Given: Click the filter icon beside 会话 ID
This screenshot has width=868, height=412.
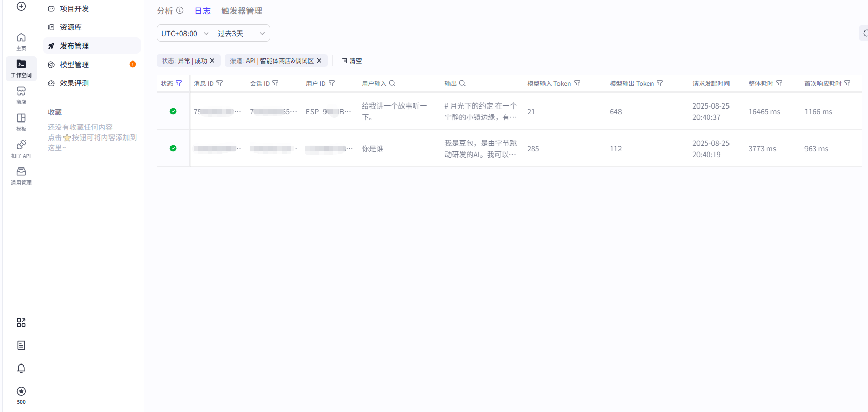Looking at the screenshot, I should [x=275, y=83].
